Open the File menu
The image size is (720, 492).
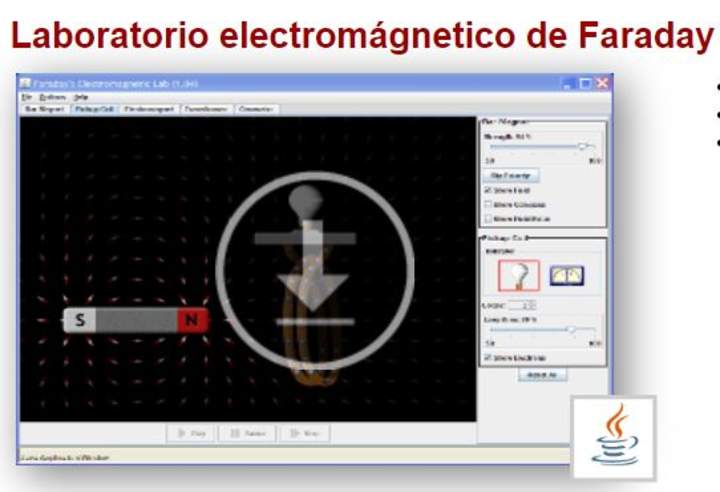[26, 97]
